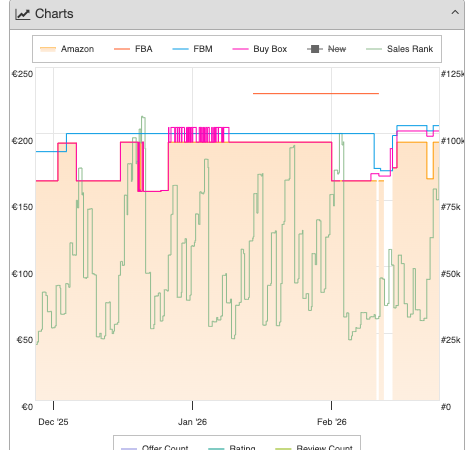Toggle the Sales Rank legend series

point(399,49)
